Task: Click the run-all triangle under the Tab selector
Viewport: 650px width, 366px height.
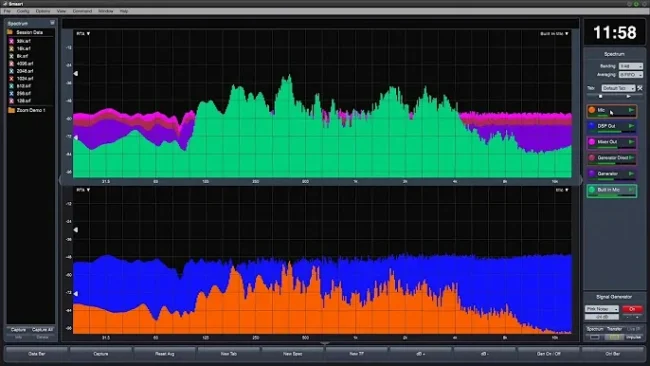Action: tap(628, 96)
